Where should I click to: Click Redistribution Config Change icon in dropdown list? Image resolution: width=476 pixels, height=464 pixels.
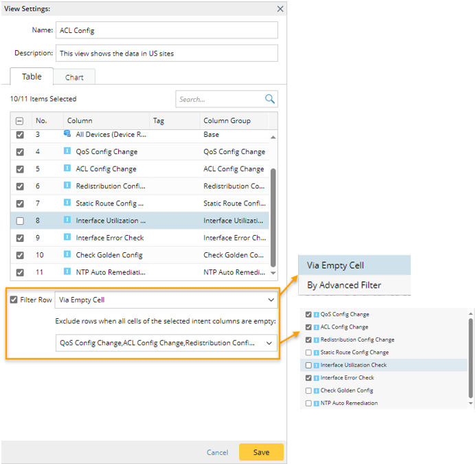[x=317, y=340]
